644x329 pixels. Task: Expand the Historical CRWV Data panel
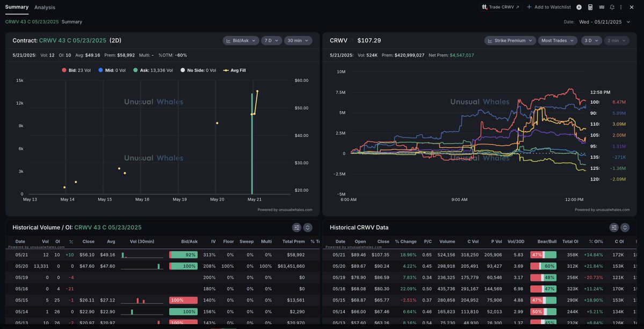(x=625, y=227)
